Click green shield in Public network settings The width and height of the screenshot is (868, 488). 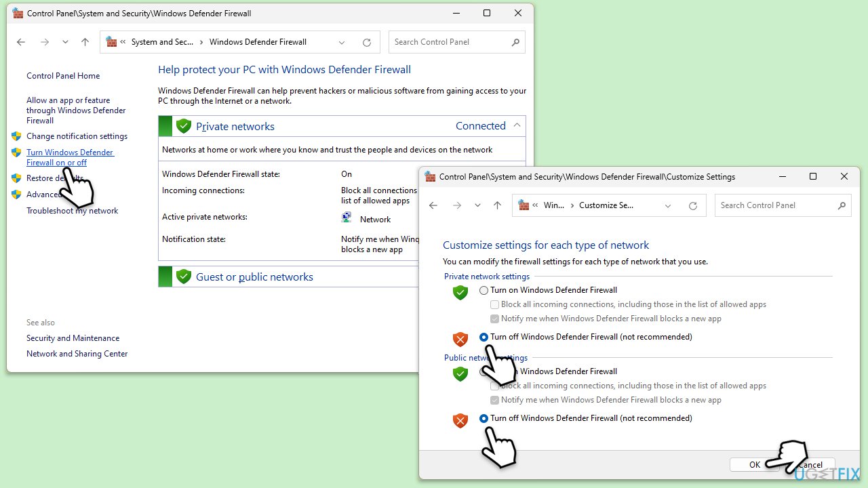[x=460, y=373]
